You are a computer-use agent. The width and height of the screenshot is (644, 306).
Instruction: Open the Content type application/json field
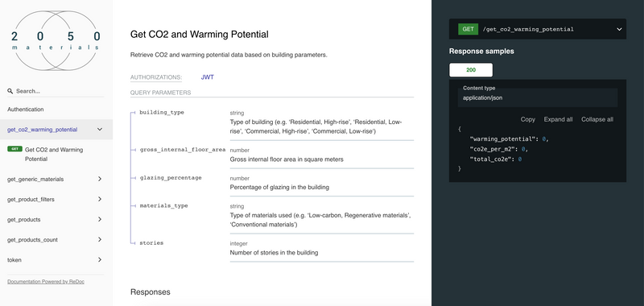(538, 97)
